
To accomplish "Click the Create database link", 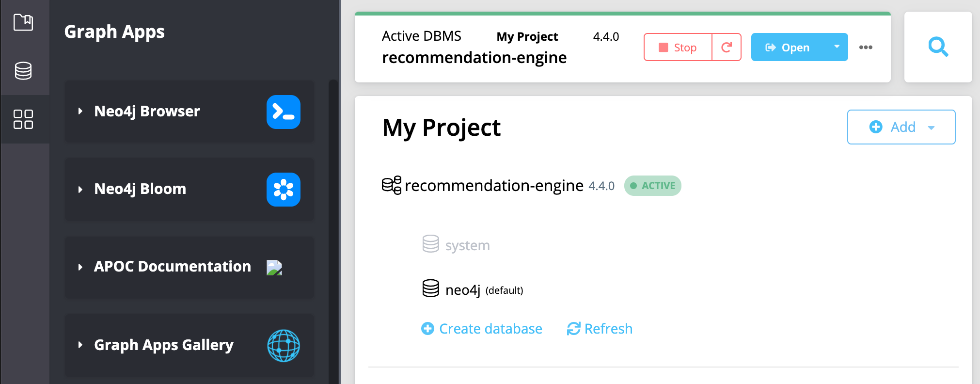I will coord(482,329).
